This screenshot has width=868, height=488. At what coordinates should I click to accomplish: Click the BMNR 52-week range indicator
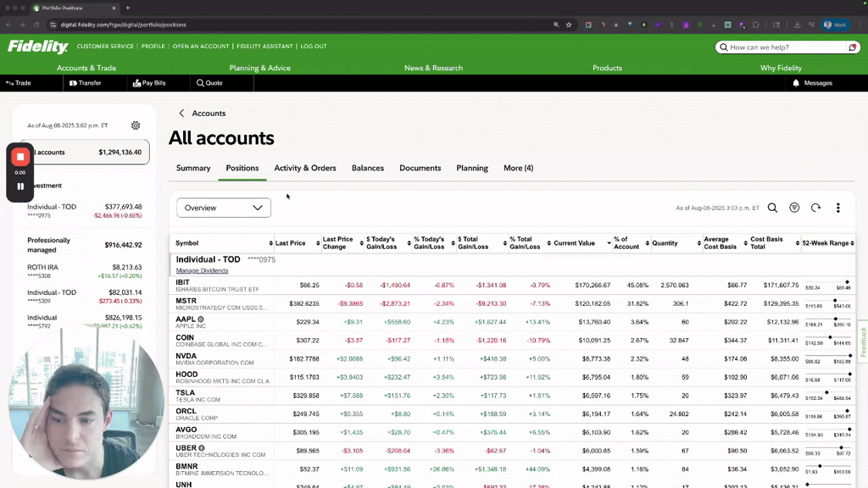pyautogui.click(x=828, y=469)
